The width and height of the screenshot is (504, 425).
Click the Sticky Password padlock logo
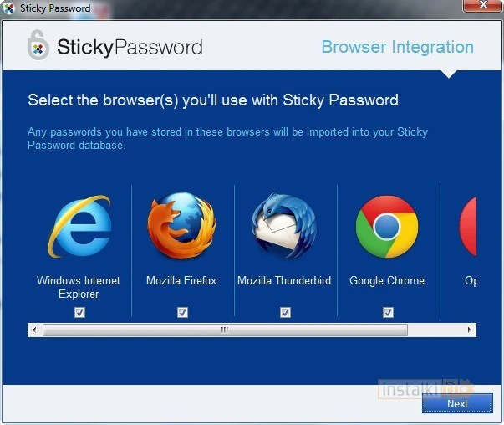(38, 45)
